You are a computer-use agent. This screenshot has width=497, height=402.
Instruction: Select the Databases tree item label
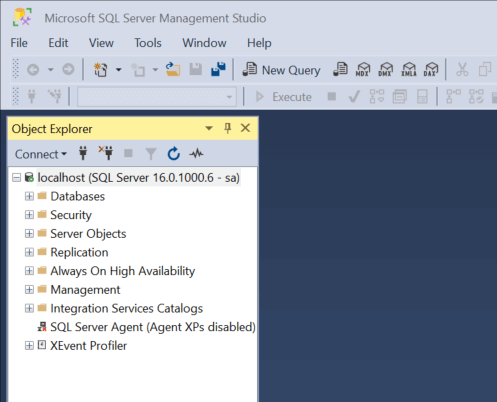tap(78, 196)
